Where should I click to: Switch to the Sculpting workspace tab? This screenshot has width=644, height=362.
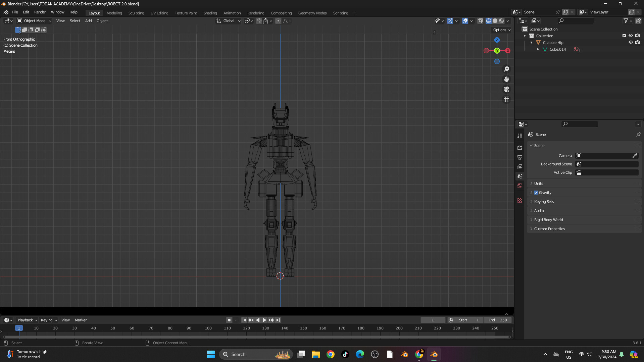(136, 13)
